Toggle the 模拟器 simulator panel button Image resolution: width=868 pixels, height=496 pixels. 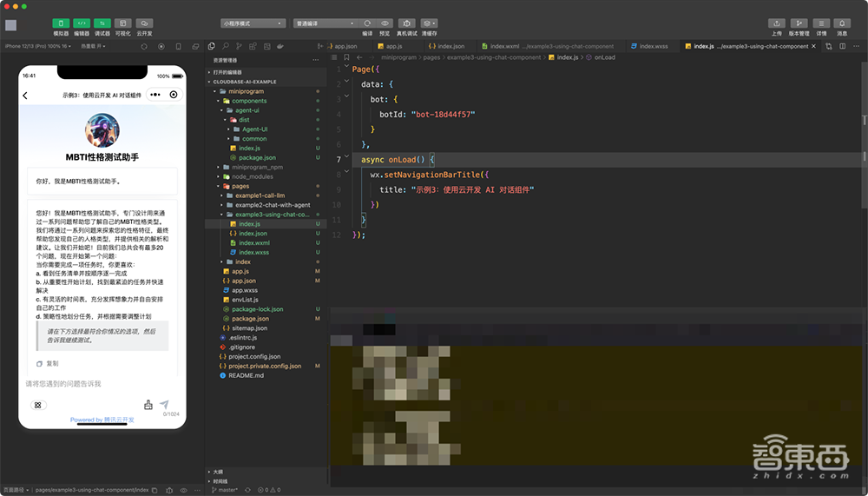(x=61, y=23)
